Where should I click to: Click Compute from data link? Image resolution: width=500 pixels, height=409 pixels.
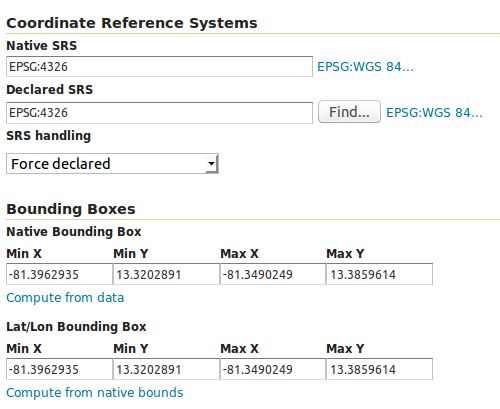pyautogui.click(x=65, y=298)
